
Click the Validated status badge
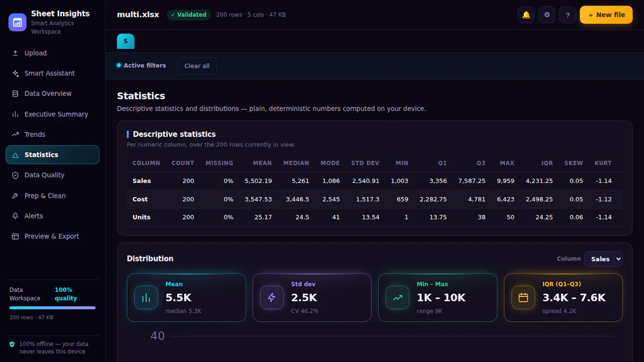tap(189, 15)
